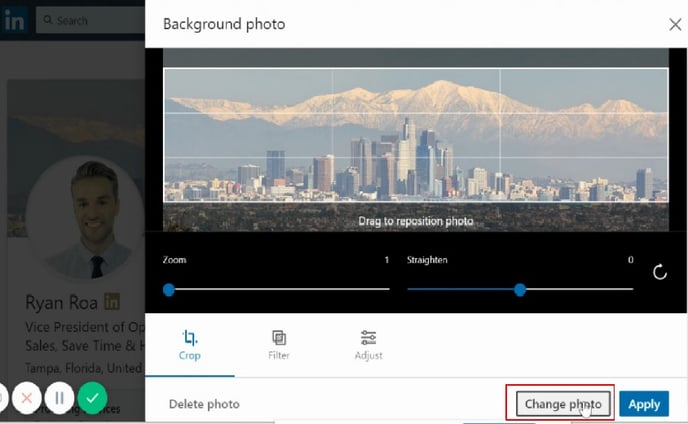Click the Vice President headline text
This screenshot has height=424, width=688.
pos(85,336)
